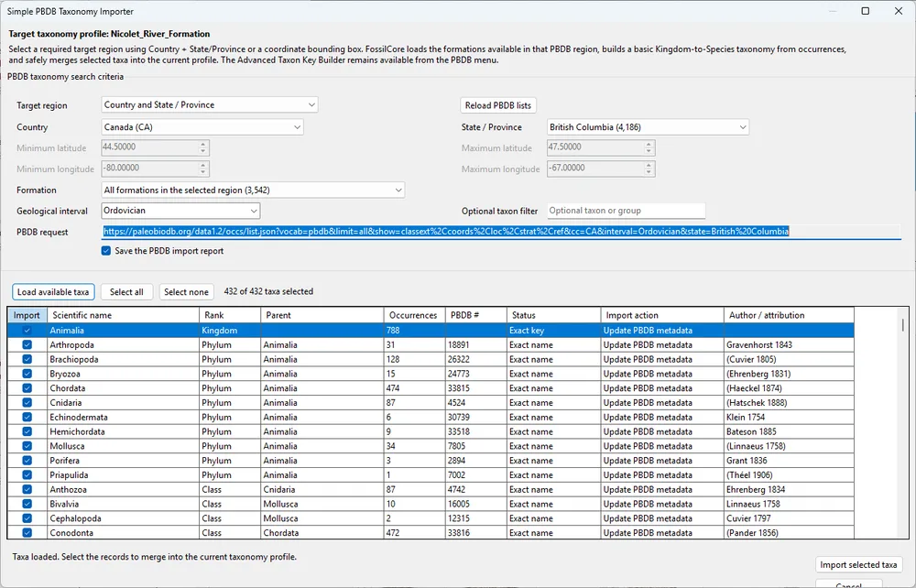The height and width of the screenshot is (588, 916).
Task: Open the Country dropdown showing Canada (CA)
Action: click(x=202, y=126)
